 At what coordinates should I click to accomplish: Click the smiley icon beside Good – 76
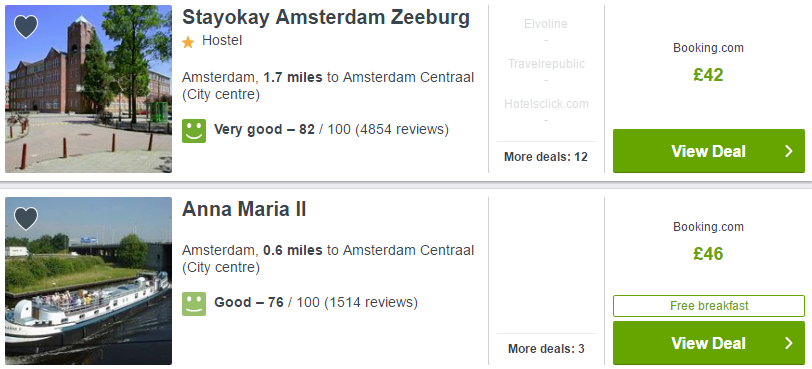point(194,303)
